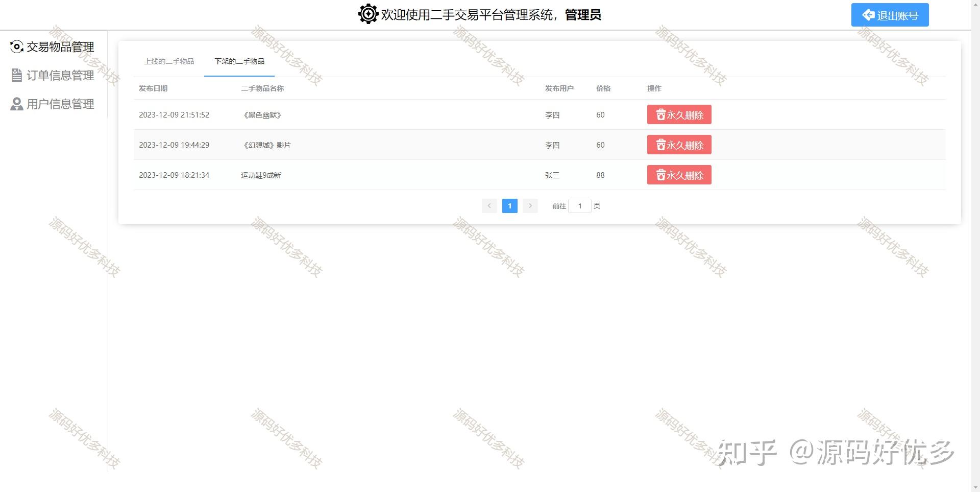Click the 前往 page number input field
980x492 pixels.
click(580, 206)
